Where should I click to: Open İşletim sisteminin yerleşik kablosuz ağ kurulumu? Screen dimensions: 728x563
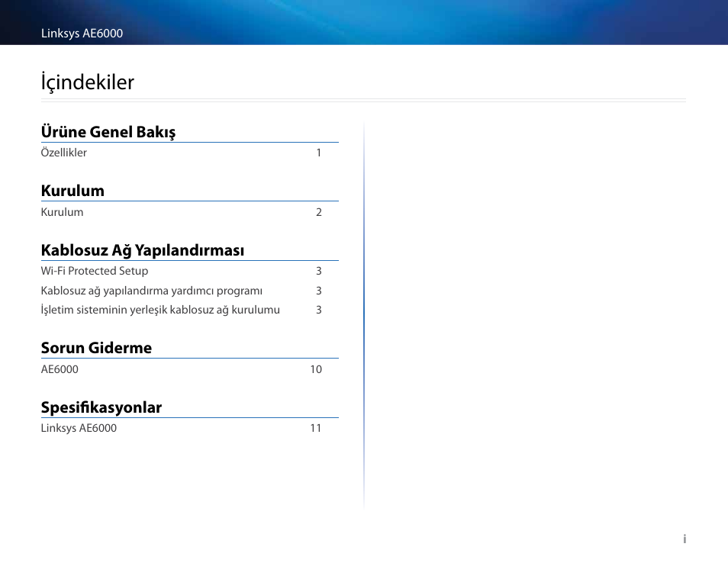(160, 310)
